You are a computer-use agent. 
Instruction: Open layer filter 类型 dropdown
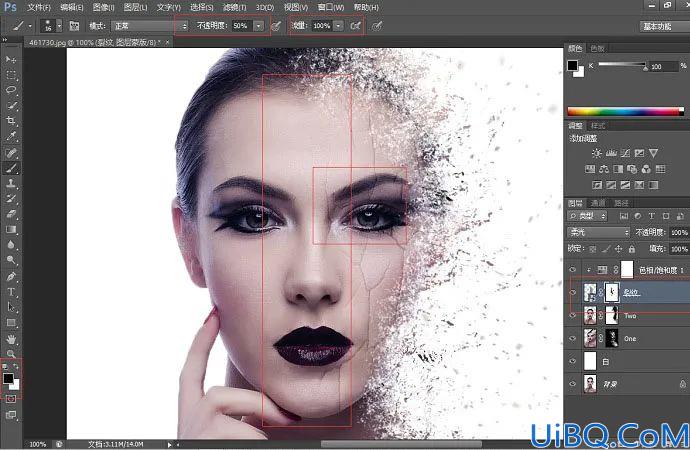[x=587, y=216]
